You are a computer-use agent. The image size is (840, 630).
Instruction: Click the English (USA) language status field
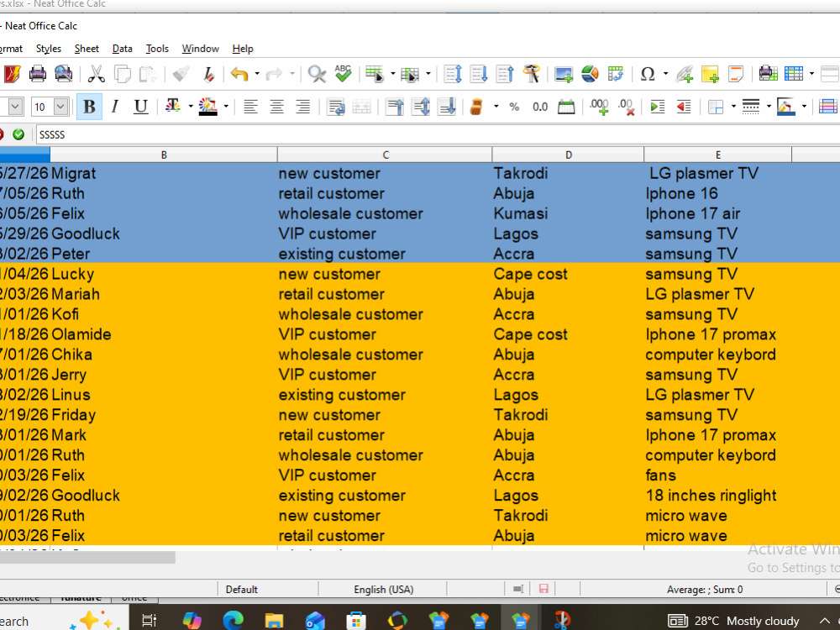point(384,590)
